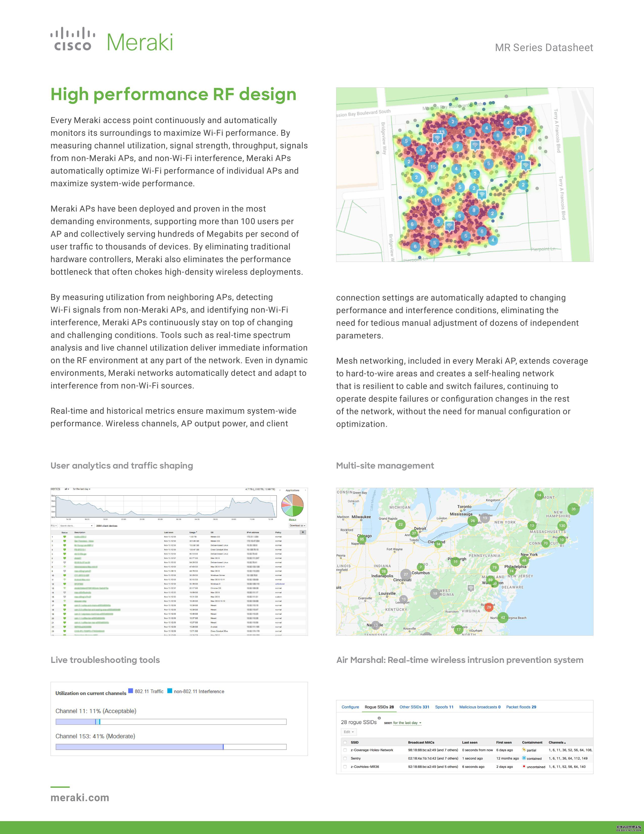Image resolution: width=644 pixels, height=834 pixels.
Task: Click the meraki.com footer text
Action: click(80, 798)
